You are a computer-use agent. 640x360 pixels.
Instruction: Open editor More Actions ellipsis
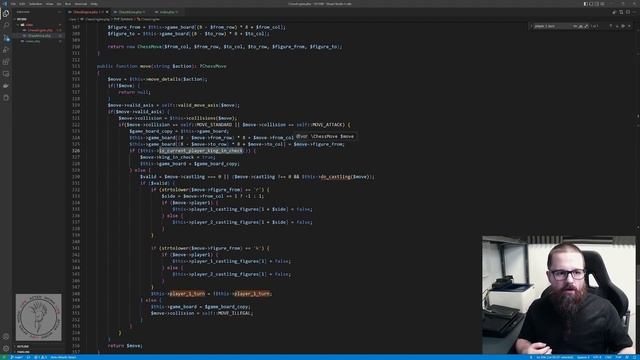[x=634, y=12]
